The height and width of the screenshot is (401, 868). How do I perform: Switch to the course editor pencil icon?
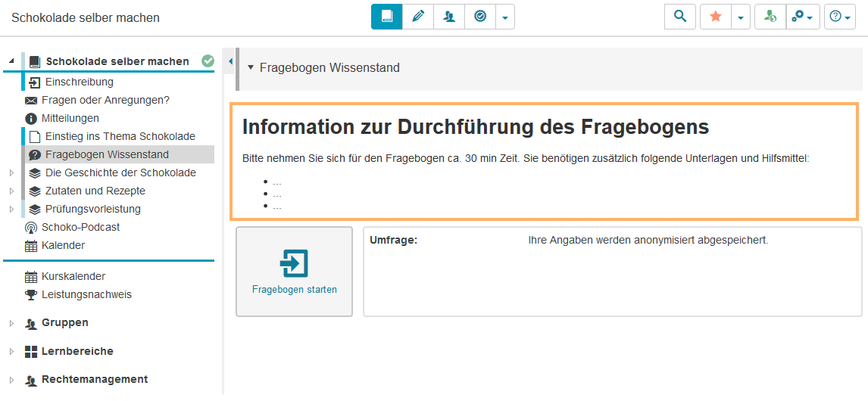pos(417,17)
